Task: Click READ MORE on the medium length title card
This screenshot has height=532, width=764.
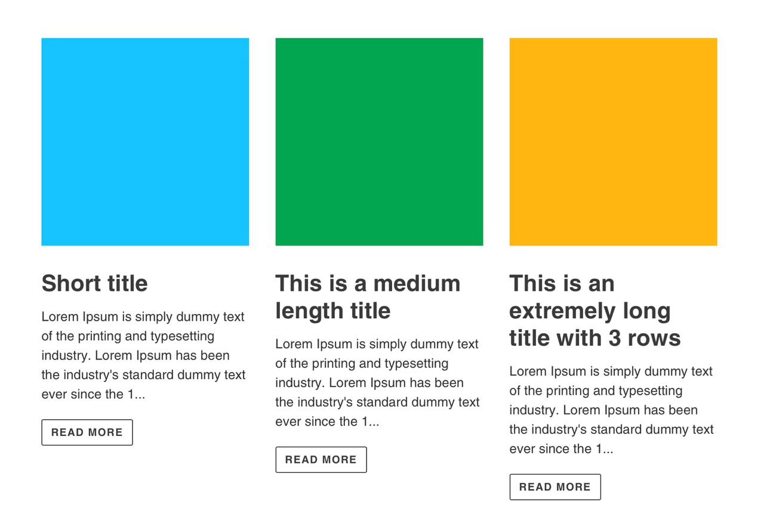Action: click(321, 459)
